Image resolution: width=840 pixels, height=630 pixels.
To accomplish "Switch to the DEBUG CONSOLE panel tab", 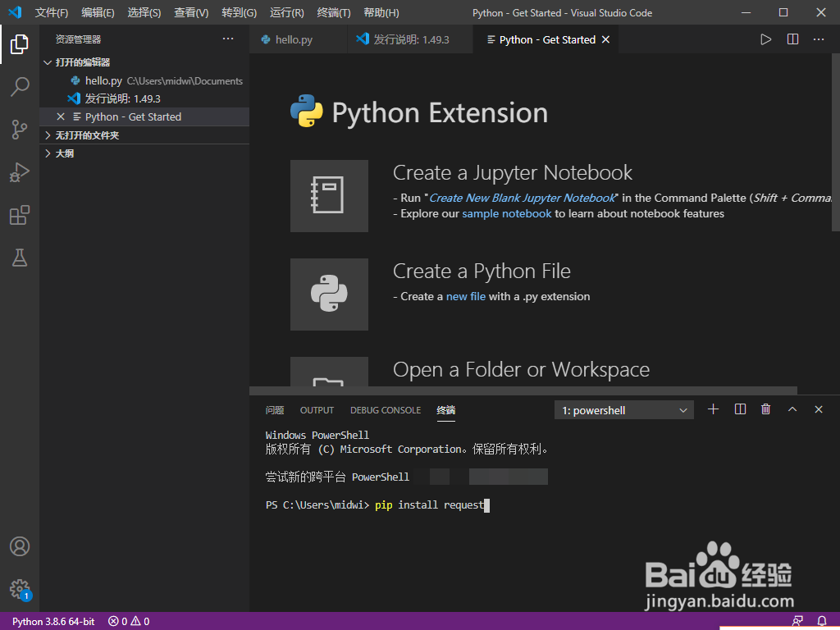I will point(386,410).
